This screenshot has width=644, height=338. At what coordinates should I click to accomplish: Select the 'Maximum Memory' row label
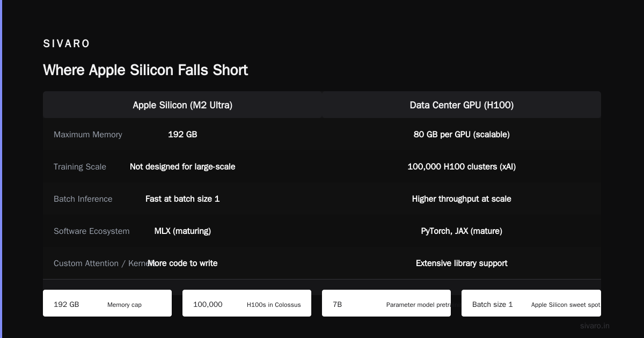click(x=88, y=135)
